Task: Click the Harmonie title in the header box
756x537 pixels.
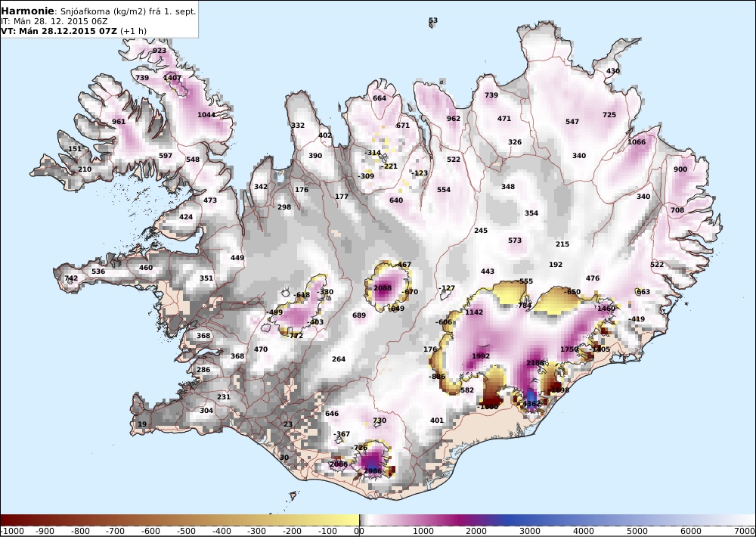Action: click(x=28, y=11)
